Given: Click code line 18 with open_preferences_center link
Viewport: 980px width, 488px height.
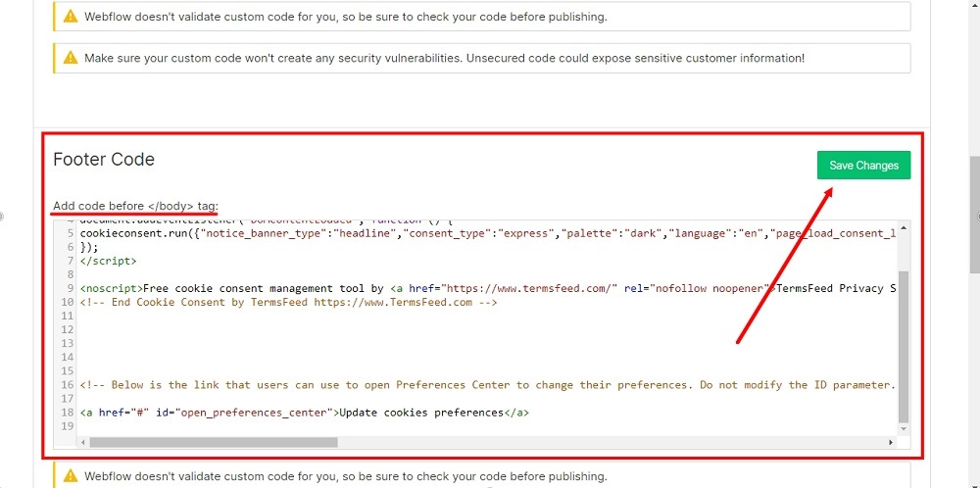Looking at the screenshot, I should pos(305,413).
